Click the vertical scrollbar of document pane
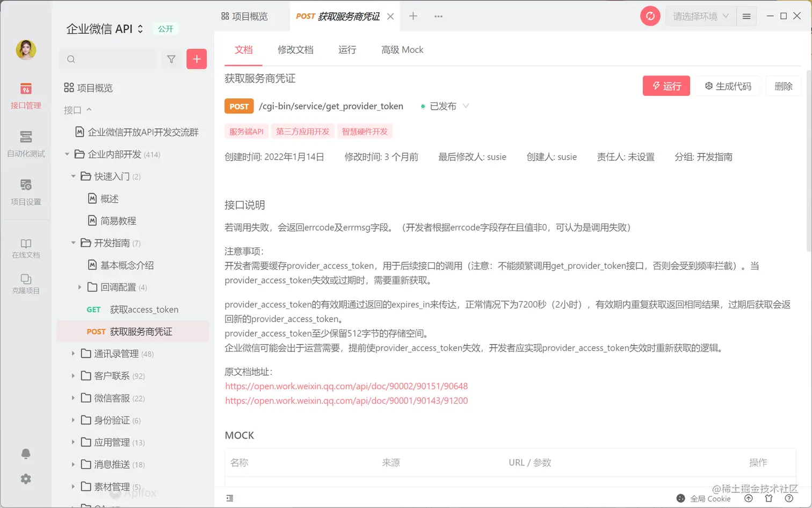 click(809, 161)
